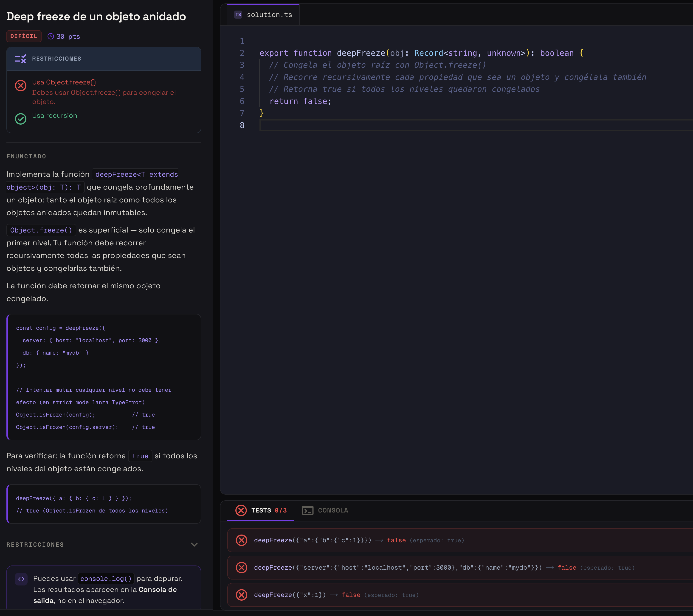This screenshot has height=616, width=693.
Task: Click the terminal icon beside CONSOLA
Action: [x=307, y=510]
